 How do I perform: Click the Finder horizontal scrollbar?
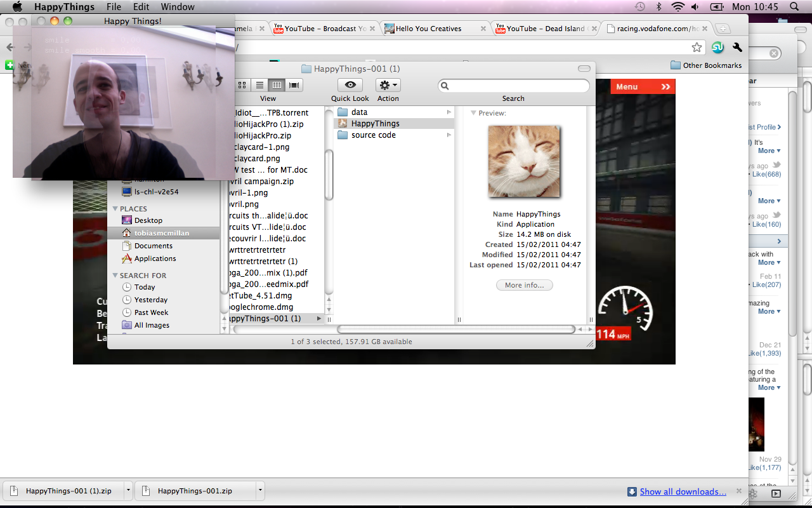[455, 329]
